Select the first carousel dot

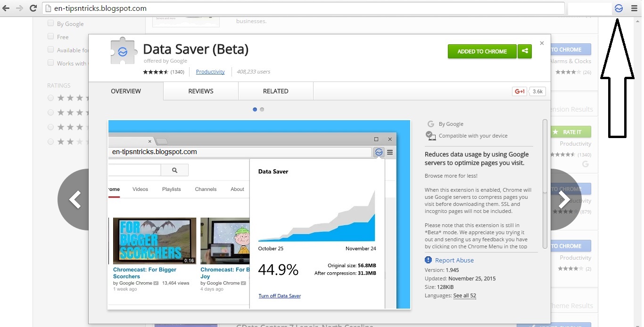(x=255, y=109)
